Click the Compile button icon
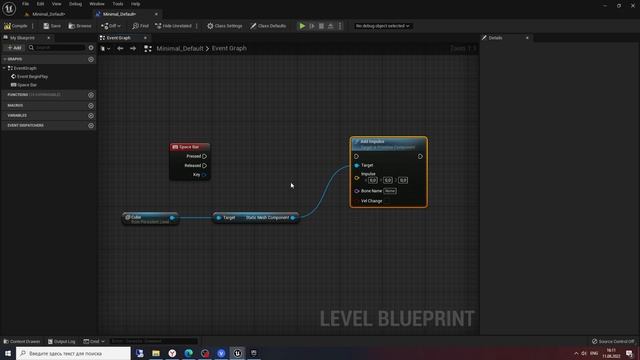640x360 pixels. [x=7, y=26]
